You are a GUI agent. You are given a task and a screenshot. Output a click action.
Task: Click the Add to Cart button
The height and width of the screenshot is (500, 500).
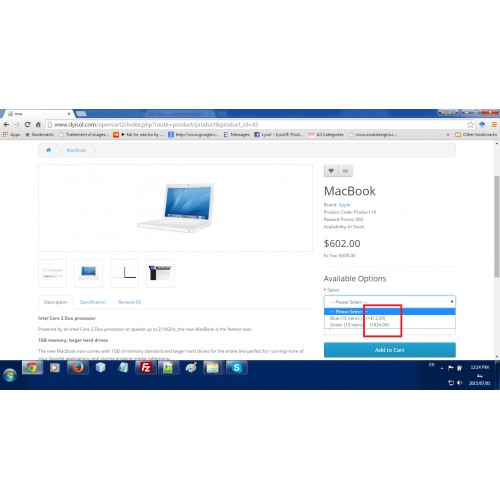(390, 350)
